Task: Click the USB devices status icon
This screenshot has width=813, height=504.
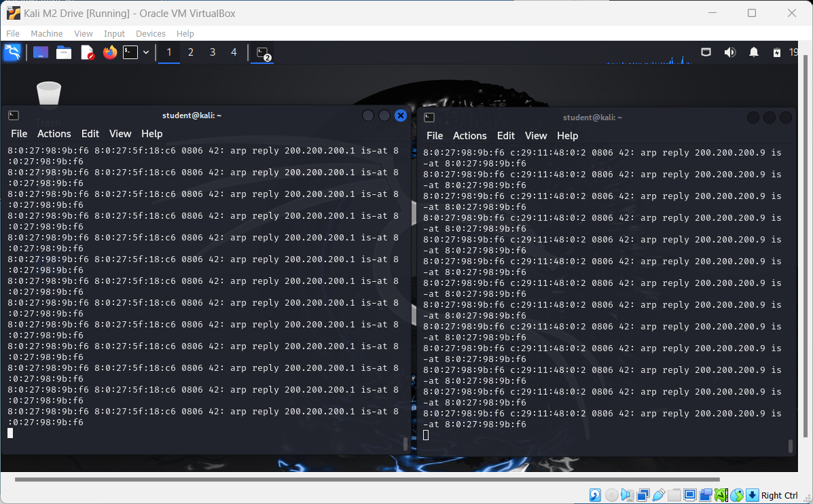Action: coord(659,495)
